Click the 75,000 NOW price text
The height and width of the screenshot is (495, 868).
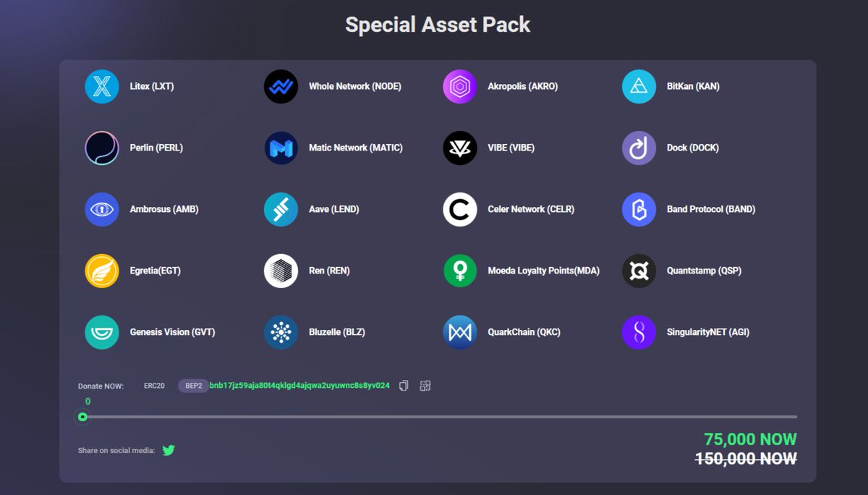(x=750, y=439)
